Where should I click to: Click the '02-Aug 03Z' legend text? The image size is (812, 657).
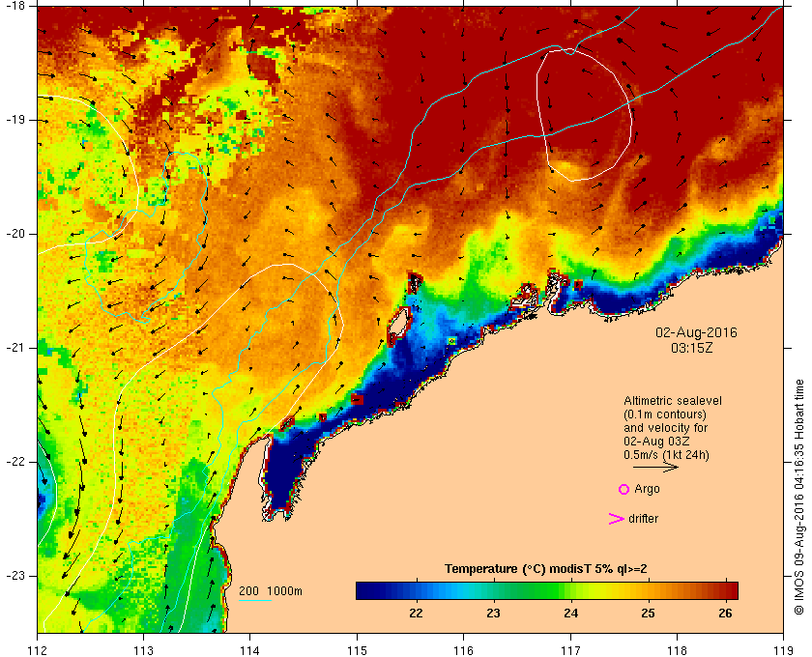point(656,442)
